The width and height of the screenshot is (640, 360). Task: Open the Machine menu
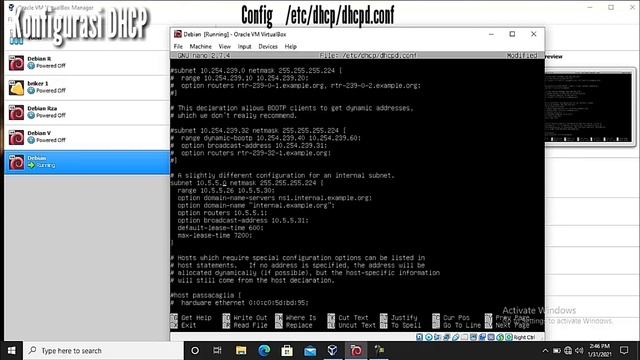(x=200, y=47)
